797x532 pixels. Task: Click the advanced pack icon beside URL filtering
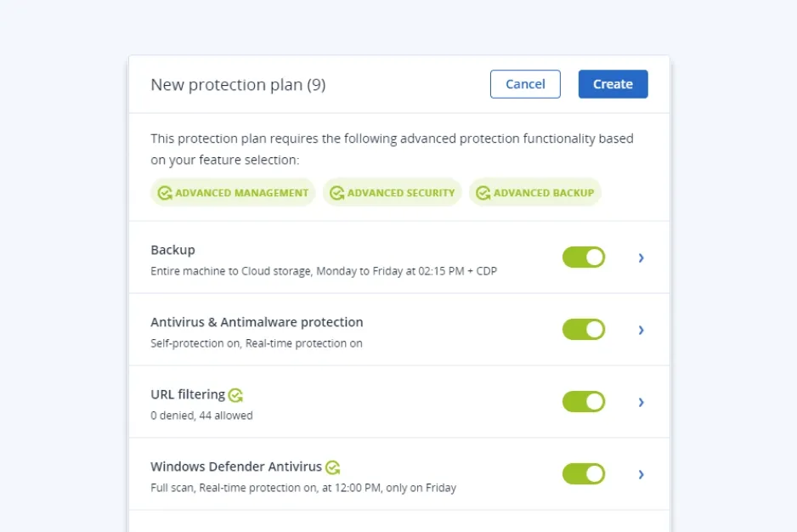pos(235,394)
